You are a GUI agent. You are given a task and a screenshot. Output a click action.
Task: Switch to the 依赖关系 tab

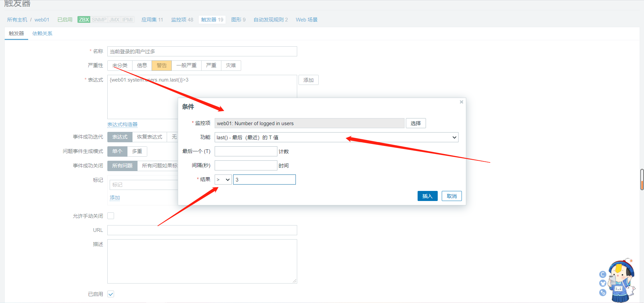pos(42,34)
